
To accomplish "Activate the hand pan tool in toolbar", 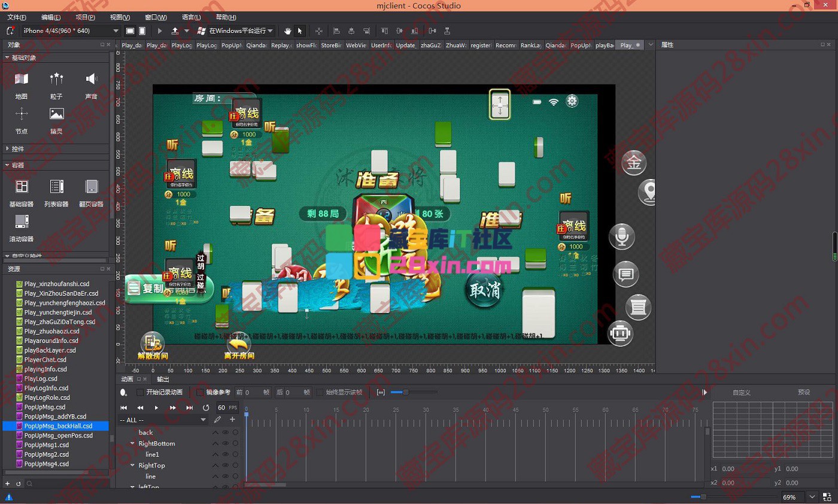I will point(287,31).
